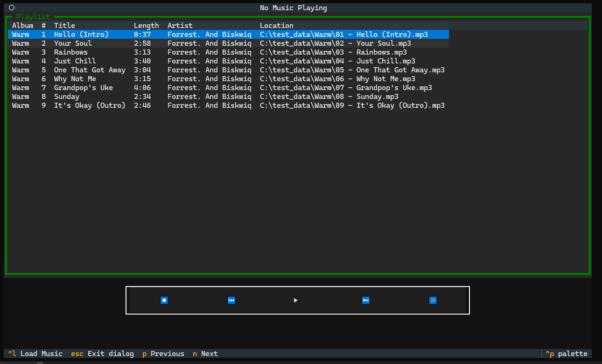Pause playback with the pause icon
The image size is (602, 364).
pyautogui.click(x=433, y=300)
